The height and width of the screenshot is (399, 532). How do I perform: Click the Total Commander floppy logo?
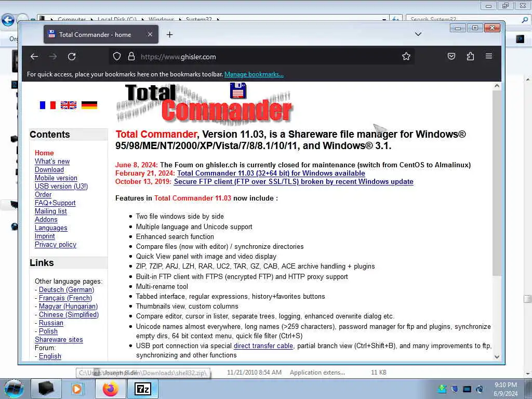(x=238, y=90)
